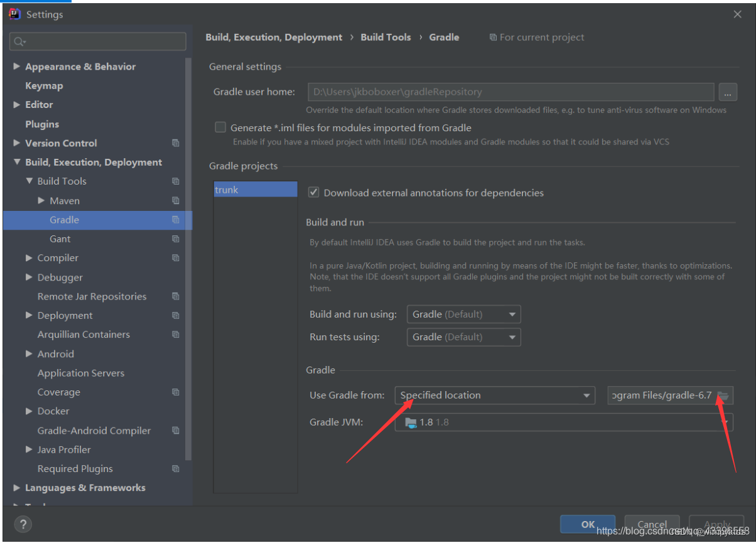
Task: Open folder picker beside gradle-6.7 path
Action: point(723,395)
